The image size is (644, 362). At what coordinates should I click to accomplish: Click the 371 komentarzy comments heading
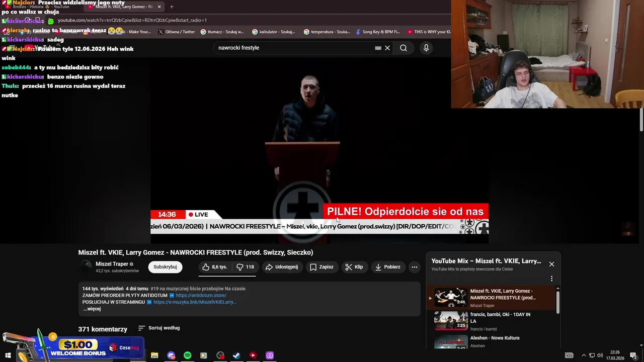point(103,329)
